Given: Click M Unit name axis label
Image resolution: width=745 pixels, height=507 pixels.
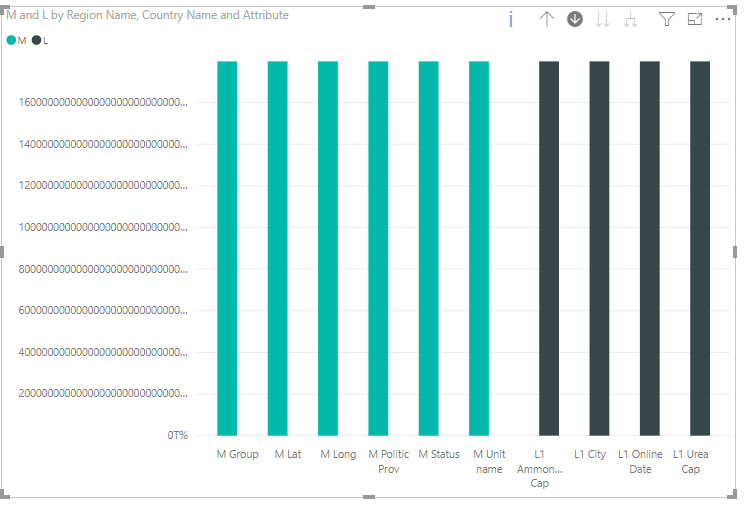Looking at the screenshot, I should tap(489, 461).
